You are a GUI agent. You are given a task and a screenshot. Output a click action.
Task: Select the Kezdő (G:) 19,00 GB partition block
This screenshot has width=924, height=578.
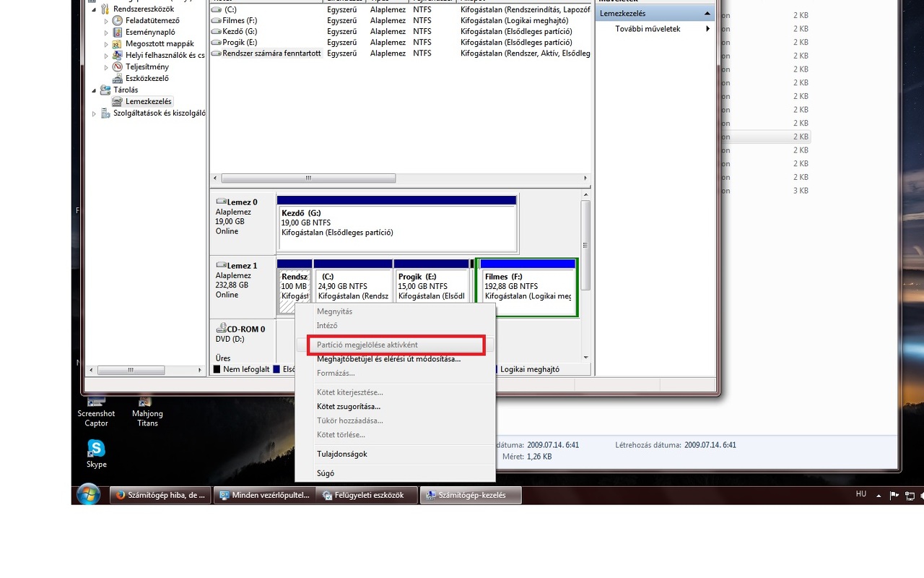[x=397, y=223]
